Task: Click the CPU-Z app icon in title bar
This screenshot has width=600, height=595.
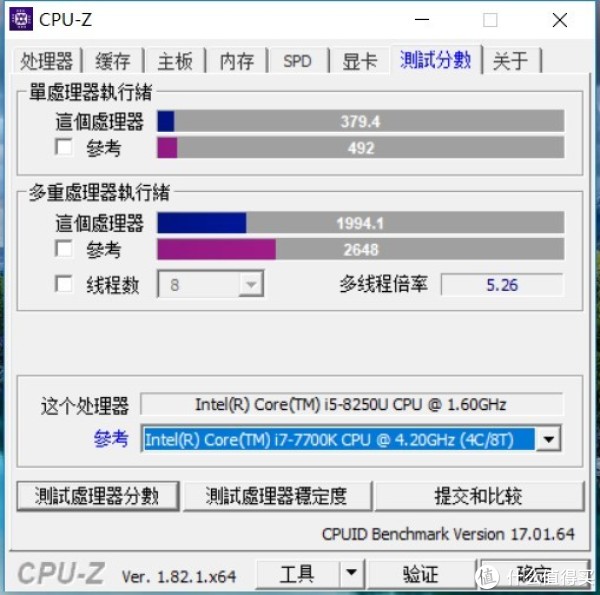Action: [x=21, y=18]
